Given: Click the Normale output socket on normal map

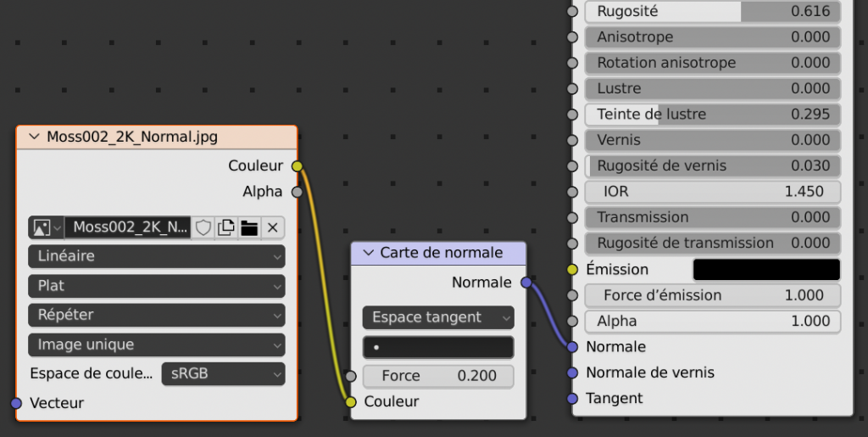Looking at the screenshot, I should click(x=526, y=283).
